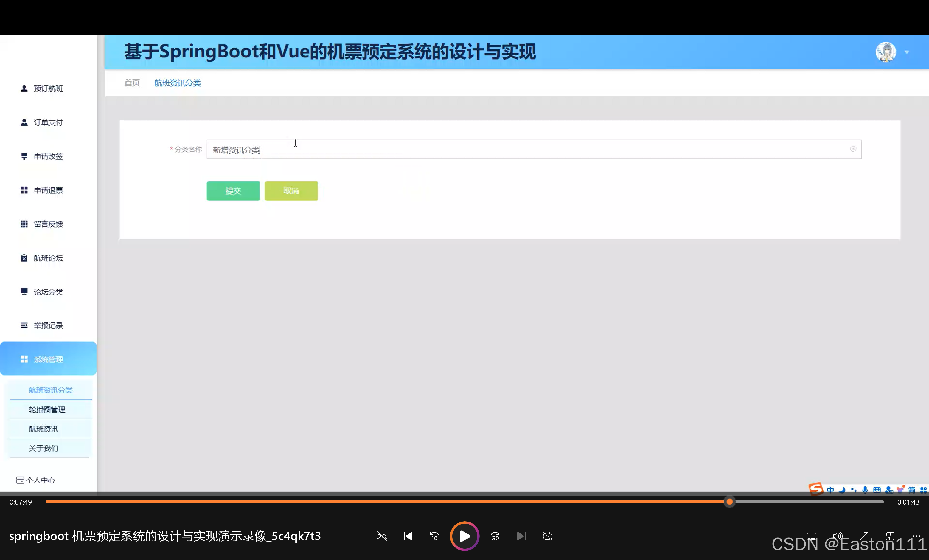Submit the form with 提交 button
Screen dimensions: 929x560
pos(233,191)
